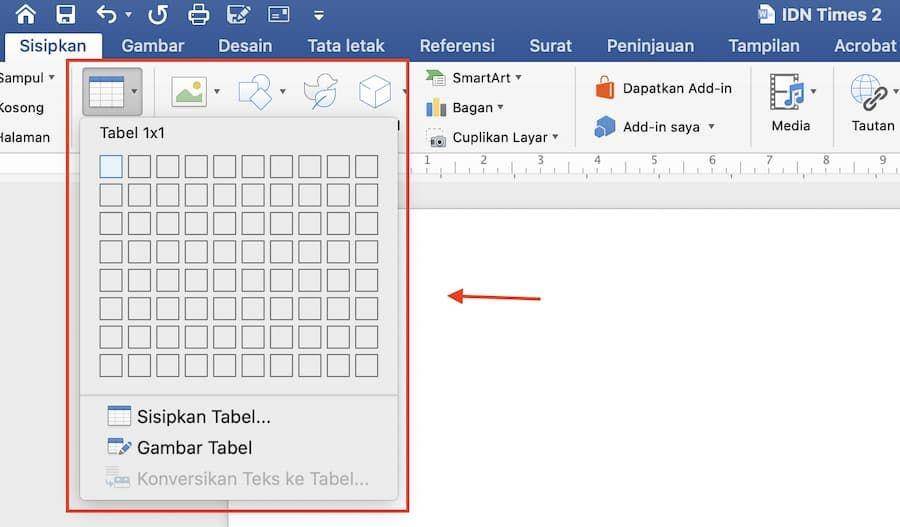This screenshot has height=527, width=900.
Task: Click the envelope-with-pen icon in the quick access toolbar
Action: [x=238, y=14]
